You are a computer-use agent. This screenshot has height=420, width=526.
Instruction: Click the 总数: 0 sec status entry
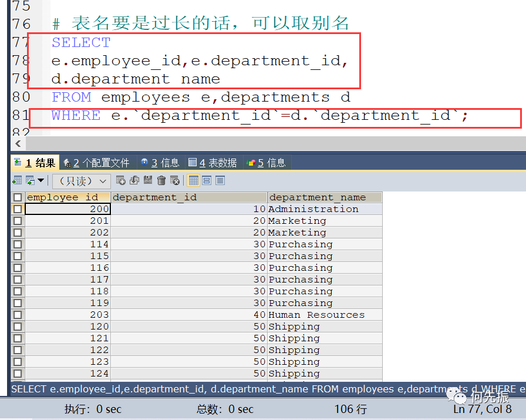[x=225, y=409]
